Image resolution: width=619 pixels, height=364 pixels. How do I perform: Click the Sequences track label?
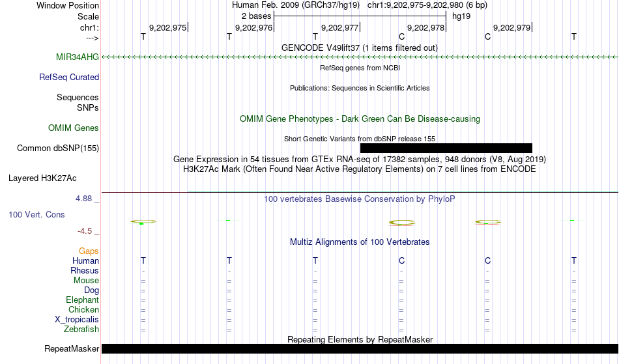[78, 97]
